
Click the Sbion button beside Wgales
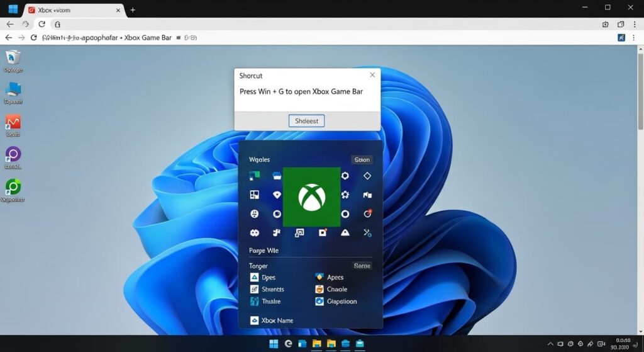(362, 159)
